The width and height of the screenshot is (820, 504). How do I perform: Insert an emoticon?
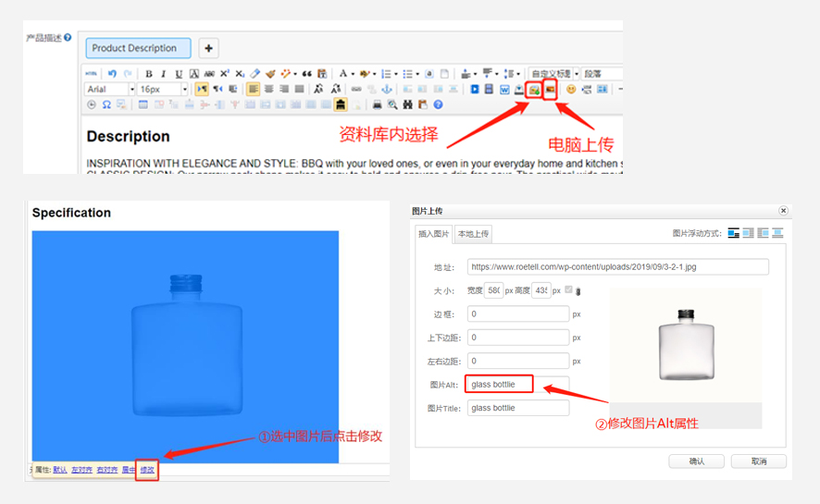571,90
